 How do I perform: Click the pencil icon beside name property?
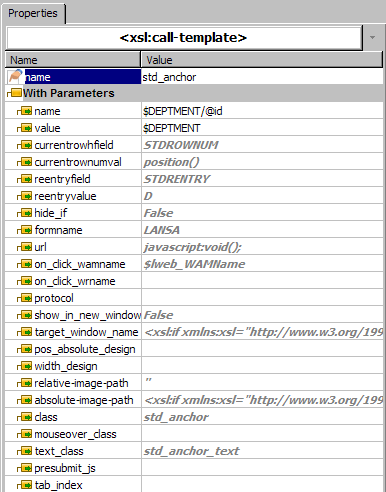(x=15, y=77)
